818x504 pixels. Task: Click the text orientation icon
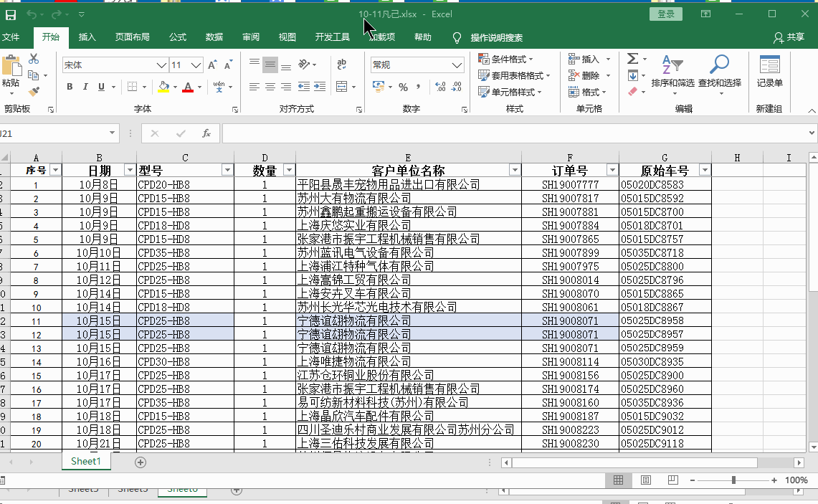pos(304,65)
